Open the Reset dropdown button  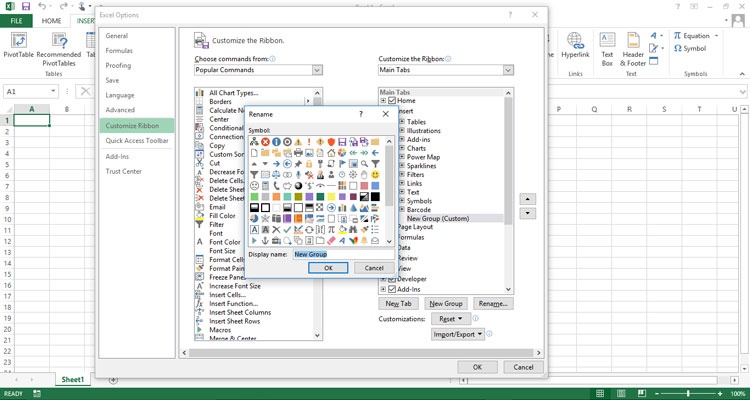(x=451, y=319)
